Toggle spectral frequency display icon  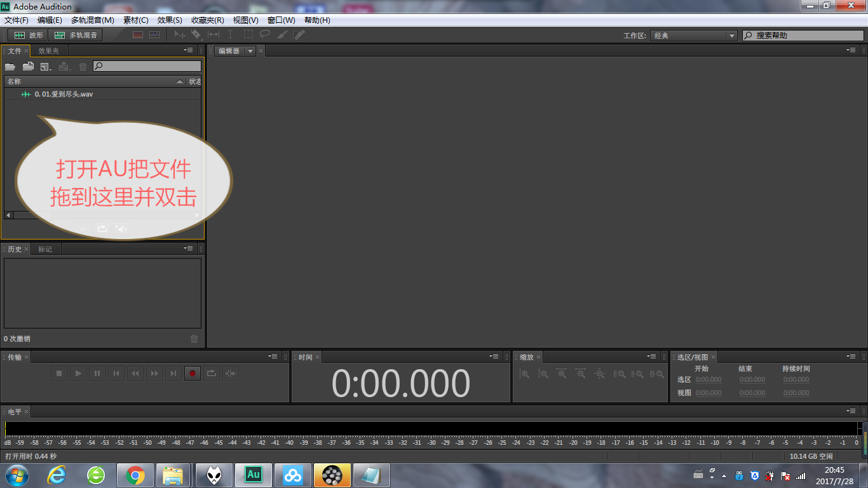(138, 35)
